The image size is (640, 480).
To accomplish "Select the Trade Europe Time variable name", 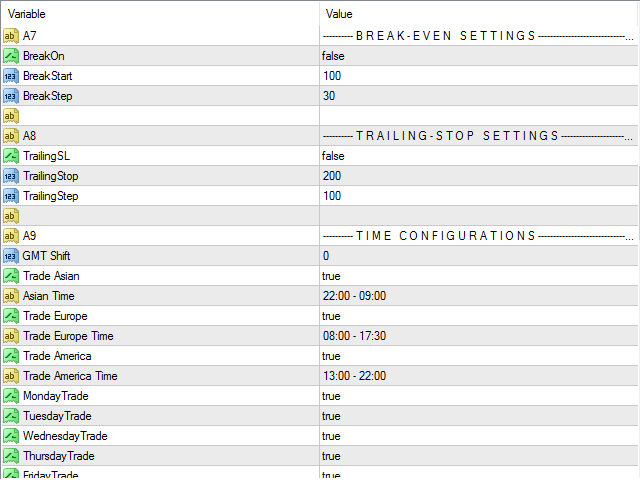I will (68, 336).
